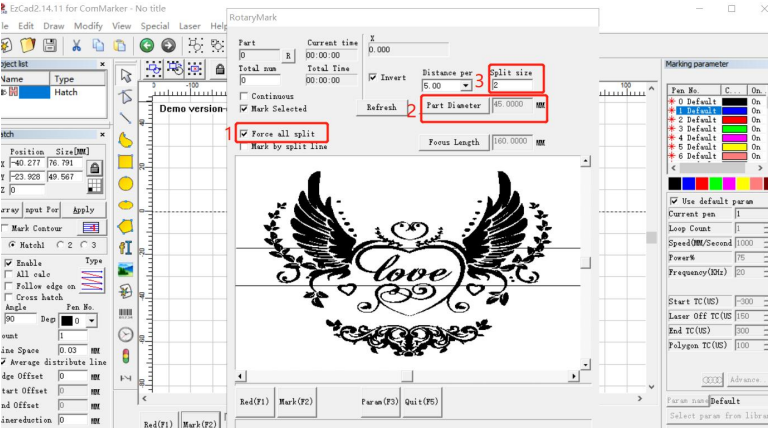Screen dimensions: 770x431
Task: Click the Part Diameter button
Action: tap(454, 105)
